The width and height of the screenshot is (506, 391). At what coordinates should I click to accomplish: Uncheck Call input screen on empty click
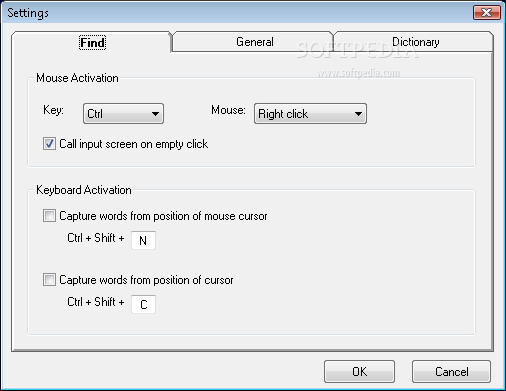click(x=49, y=144)
